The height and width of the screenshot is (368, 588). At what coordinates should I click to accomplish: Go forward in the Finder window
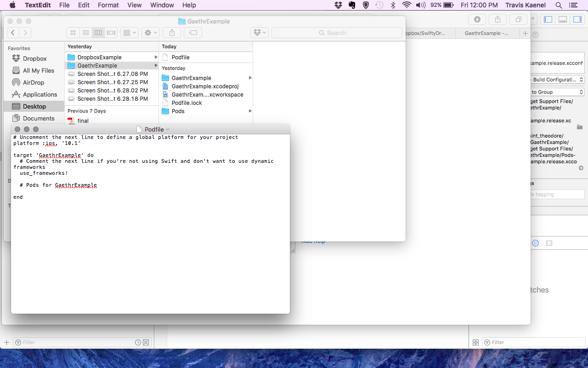pyautogui.click(x=25, y=33)
